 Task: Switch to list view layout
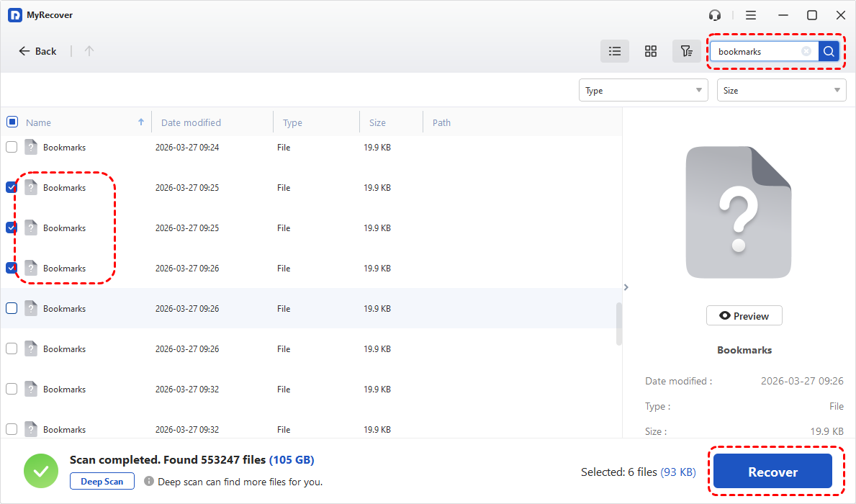point(614,51)
